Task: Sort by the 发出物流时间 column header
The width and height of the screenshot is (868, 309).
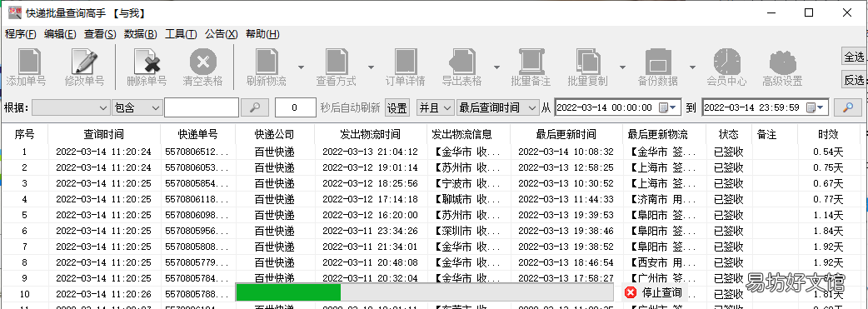Action: click(371, 134)
